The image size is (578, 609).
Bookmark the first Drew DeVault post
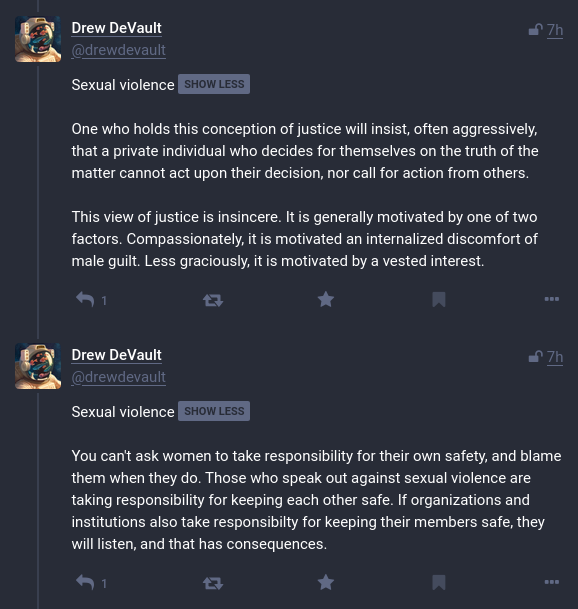(439, 299)
